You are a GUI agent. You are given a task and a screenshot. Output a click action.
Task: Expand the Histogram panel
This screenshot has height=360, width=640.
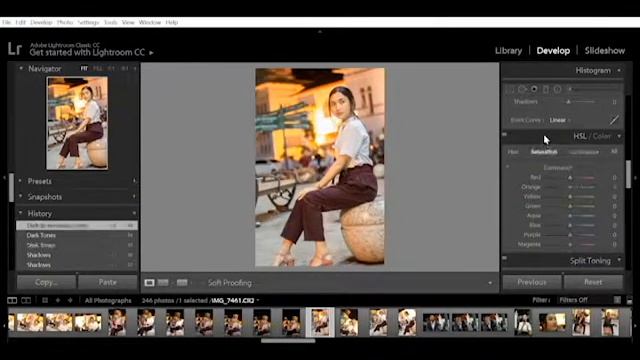click(619, 71)
